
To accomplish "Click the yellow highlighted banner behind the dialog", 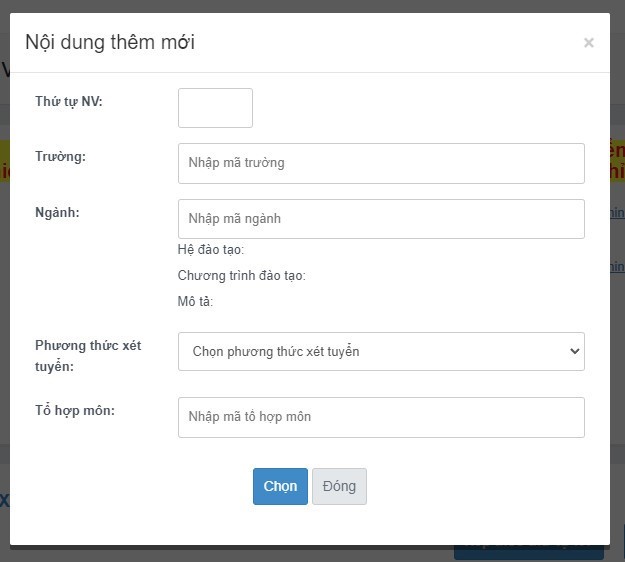I will point(616,160).
